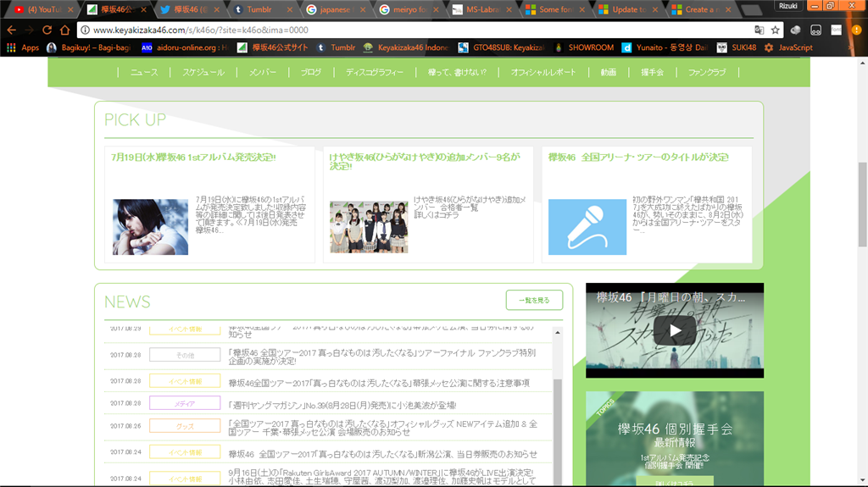
Task: Open Yunaito Dailymotion bookmark
Action: [x=665, y=47]
